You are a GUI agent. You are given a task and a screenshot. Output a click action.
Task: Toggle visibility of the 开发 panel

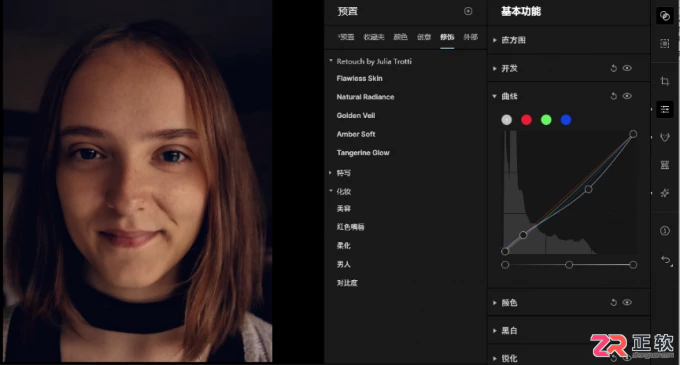click(x=627, y=68)
